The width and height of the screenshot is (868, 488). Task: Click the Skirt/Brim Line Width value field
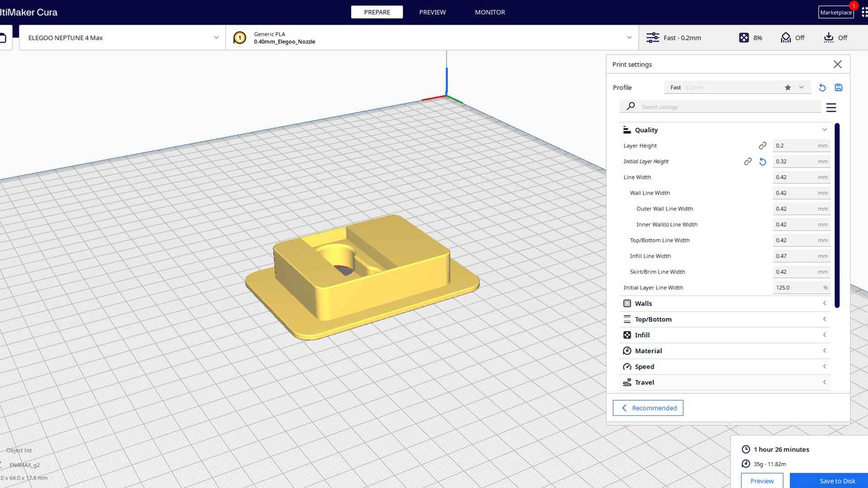pos(801,272)
